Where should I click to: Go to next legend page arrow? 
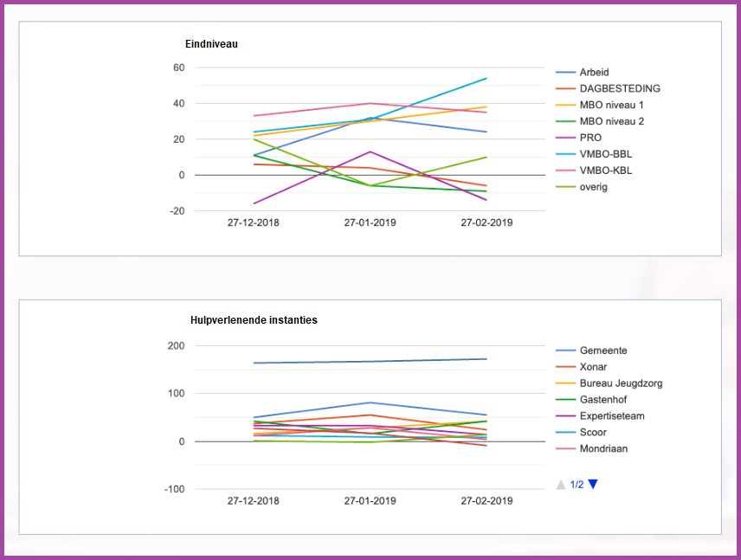coord(593,484)
